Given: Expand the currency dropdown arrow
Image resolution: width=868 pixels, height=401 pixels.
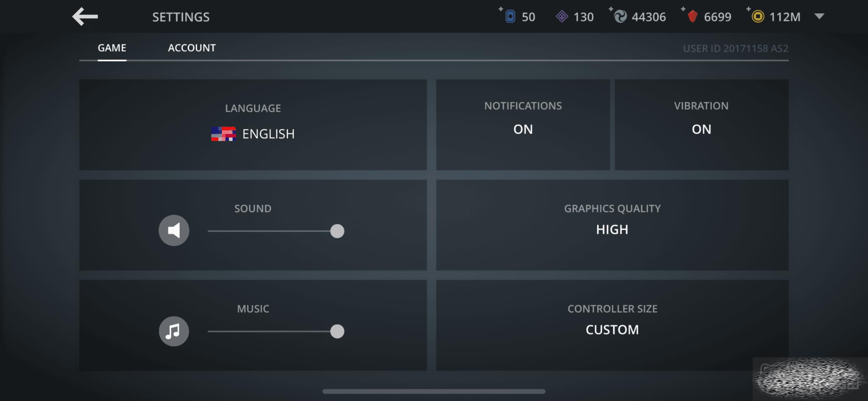Looking at the screenshot, I should tap(820, 16).
